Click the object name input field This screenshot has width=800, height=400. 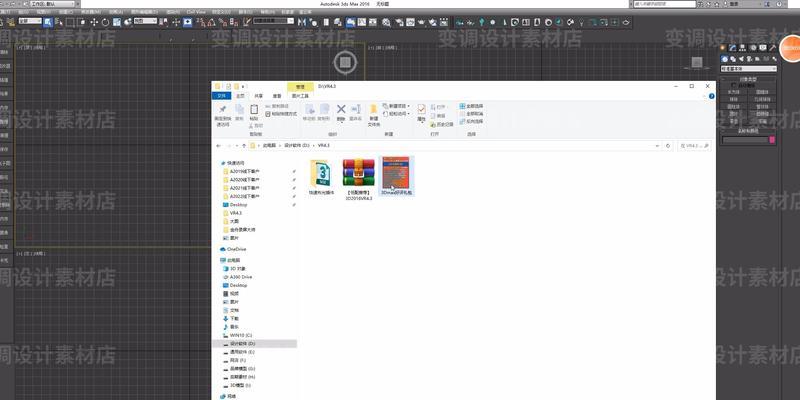(x=745, y=140)
